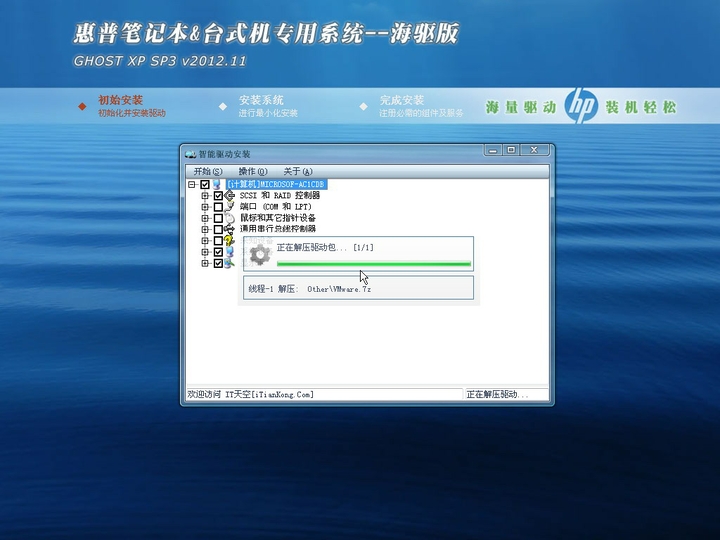Check the checkbox next to the question mark icon
Image resolution: width=720 pixels, height=540 pixels.
(x=218, y=241)
